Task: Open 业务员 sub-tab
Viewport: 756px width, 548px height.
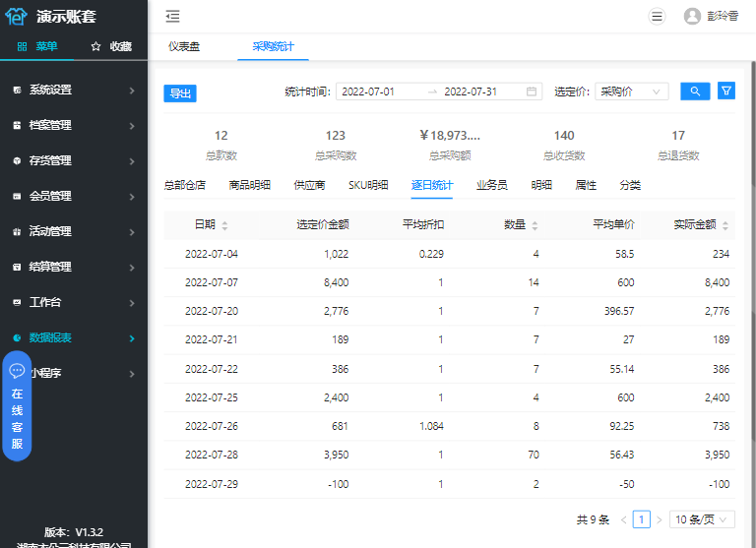Action: click(492, 185)
